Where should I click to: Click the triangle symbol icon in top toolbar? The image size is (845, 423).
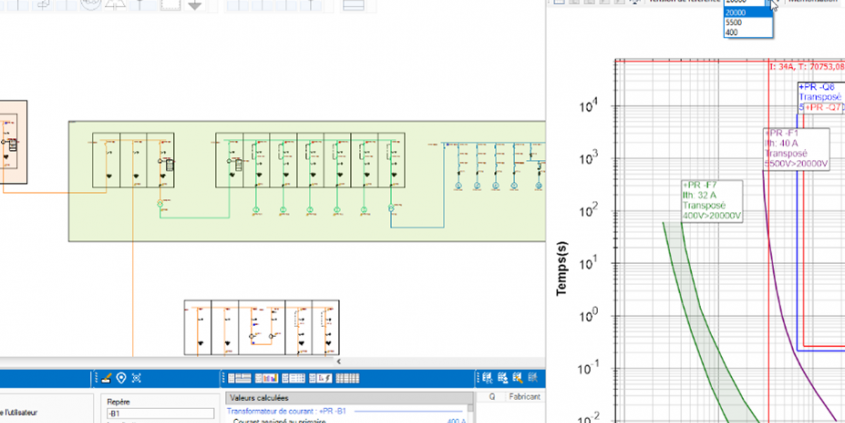pos(116,4)
